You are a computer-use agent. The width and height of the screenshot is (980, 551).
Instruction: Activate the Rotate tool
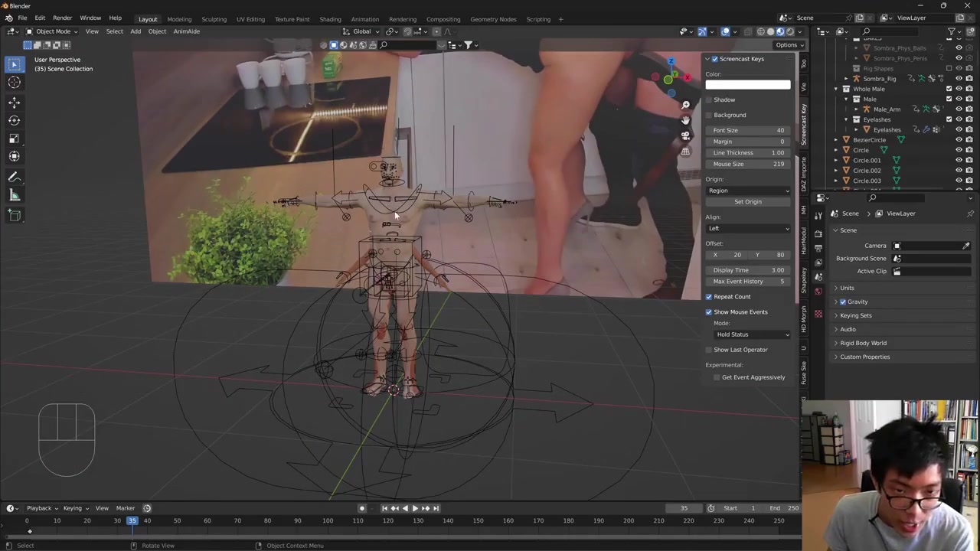pyautogui.click(x=14, y=121)
